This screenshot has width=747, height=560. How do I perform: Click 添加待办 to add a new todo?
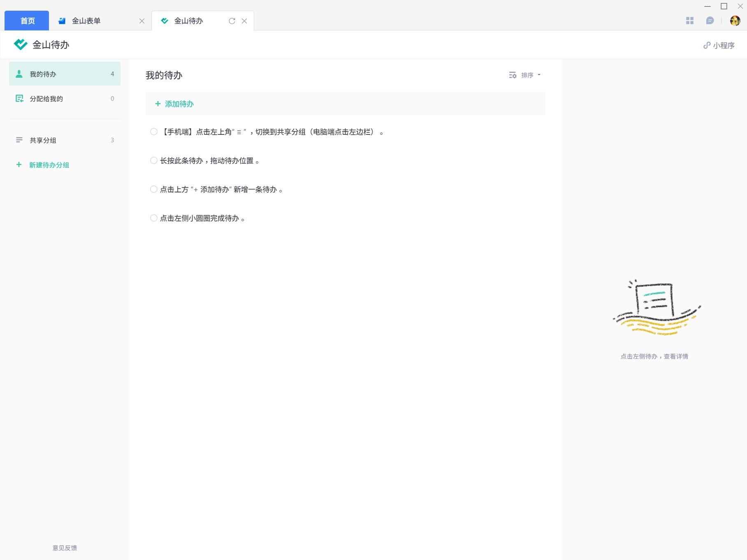click(x=175, y=104)
